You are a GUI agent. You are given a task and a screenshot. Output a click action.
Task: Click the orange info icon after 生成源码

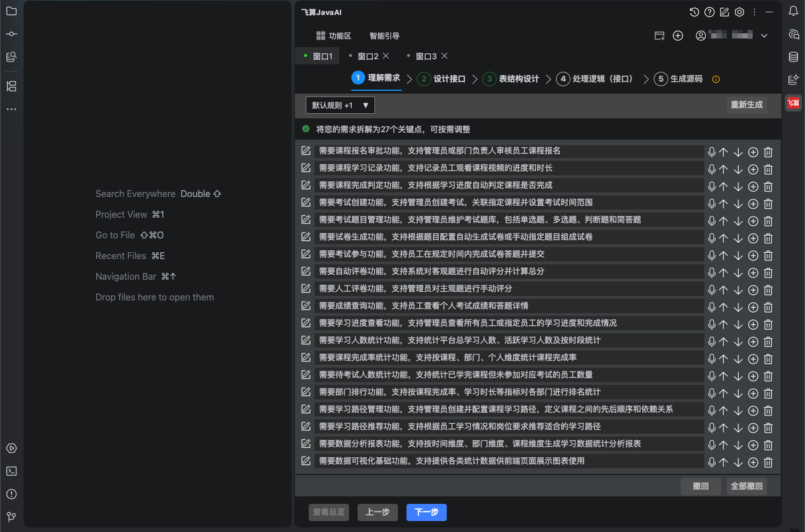(716, 79)
